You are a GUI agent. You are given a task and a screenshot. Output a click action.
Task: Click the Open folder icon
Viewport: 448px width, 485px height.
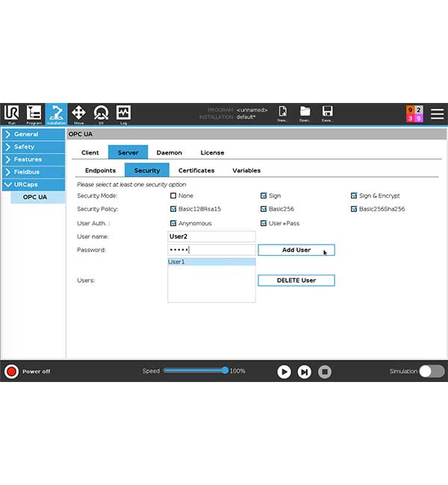pyautogui.click(x=305, y=113)
